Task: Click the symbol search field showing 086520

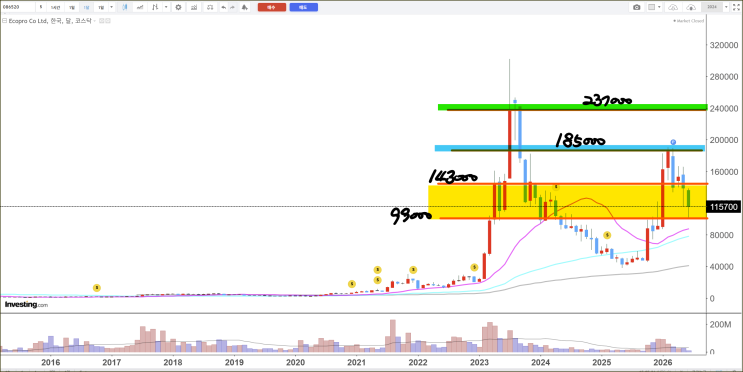Action: pyautogui.click(x=18, y=7)
